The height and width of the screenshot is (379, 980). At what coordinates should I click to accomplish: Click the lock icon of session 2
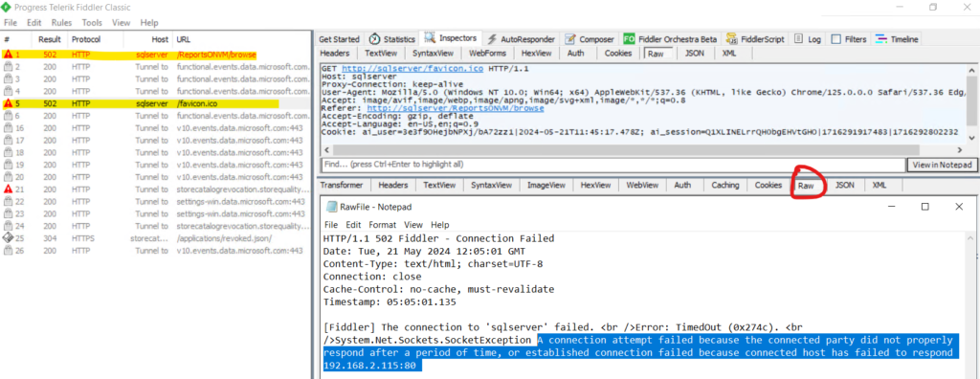click(8, 67)
